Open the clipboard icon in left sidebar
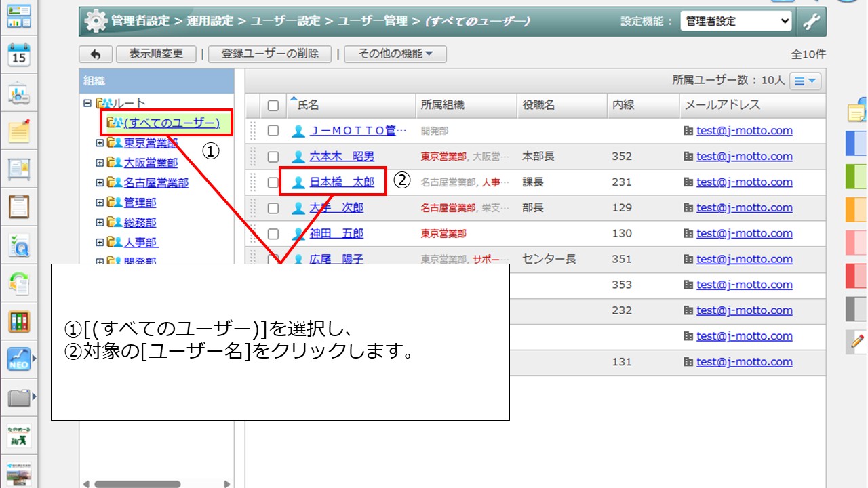Viewport: 868px width, 488px height. click(x=19, y=207)
